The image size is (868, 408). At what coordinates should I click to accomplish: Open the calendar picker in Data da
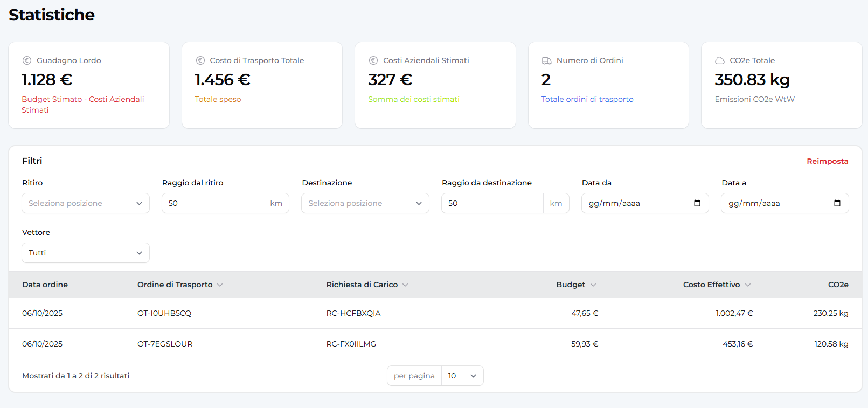697,203
